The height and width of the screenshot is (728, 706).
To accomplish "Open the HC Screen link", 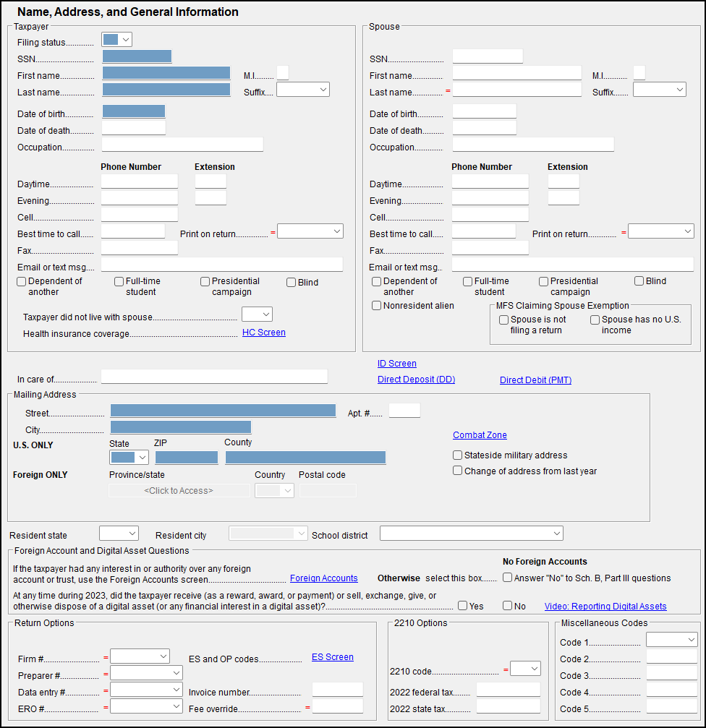I will click(263, 333).
